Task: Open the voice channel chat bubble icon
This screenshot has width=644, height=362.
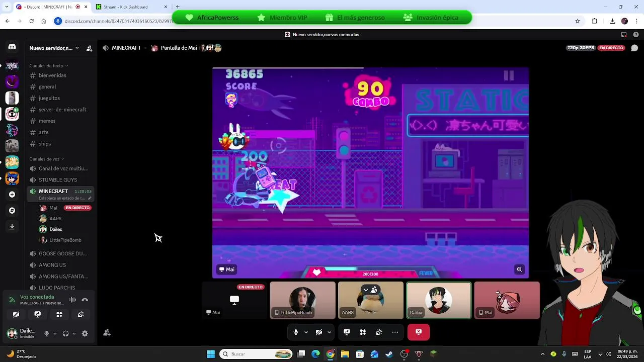Action: click(634, 48)
